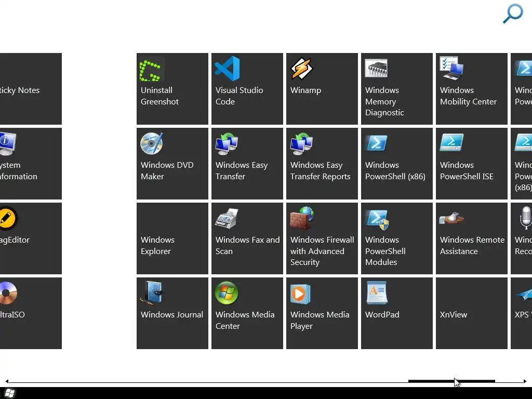Click the 'Windows Firewall with Advanced Security' label

[322, 251]
